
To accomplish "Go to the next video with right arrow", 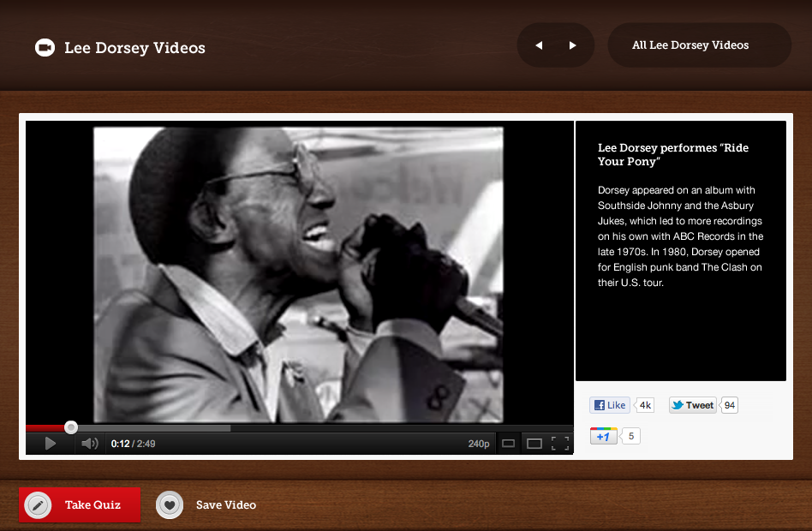I will point(572,45).
